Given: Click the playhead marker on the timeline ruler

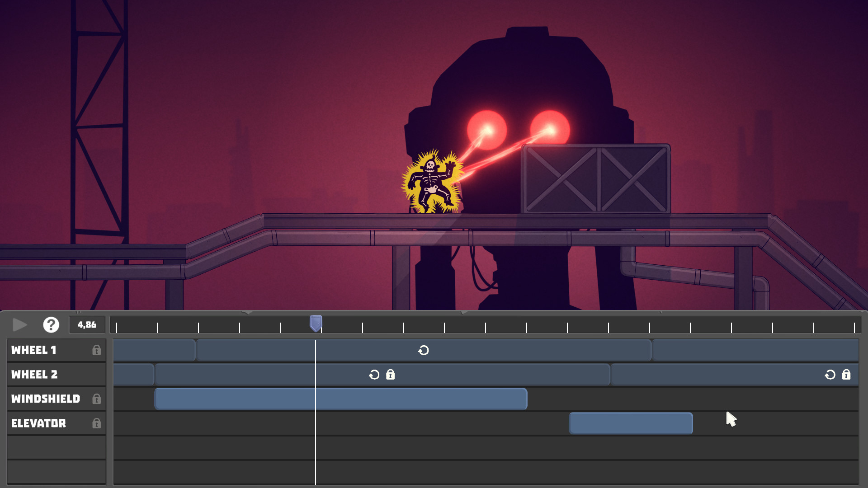Looking at the screenshot, I should [x=315, y=323].
